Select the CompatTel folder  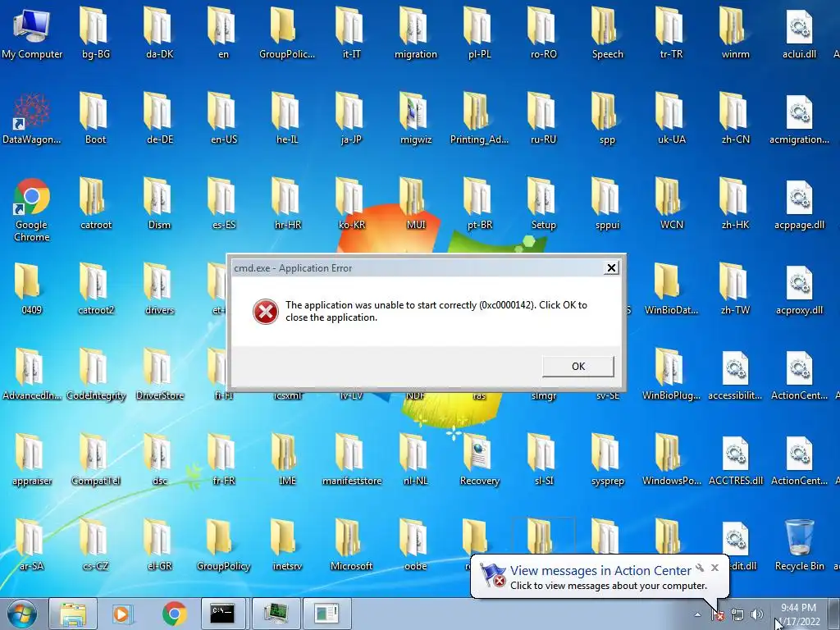click(95, 459)
